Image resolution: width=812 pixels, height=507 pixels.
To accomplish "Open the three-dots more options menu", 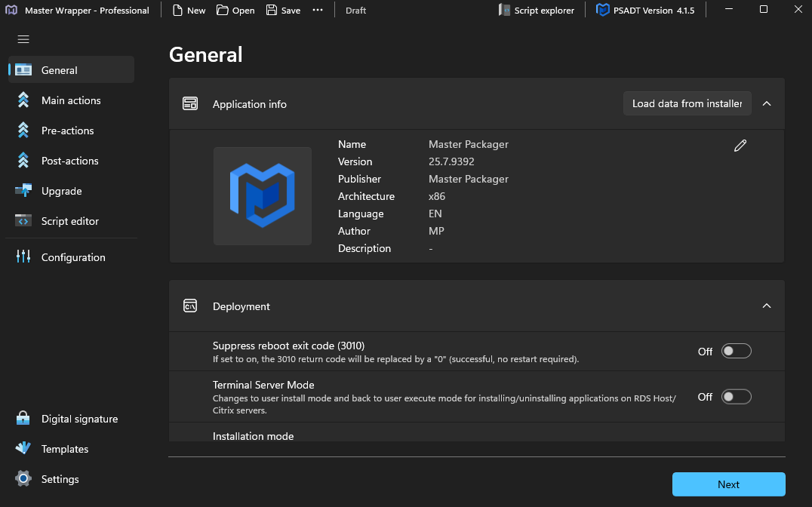I will tap(318, 11).
